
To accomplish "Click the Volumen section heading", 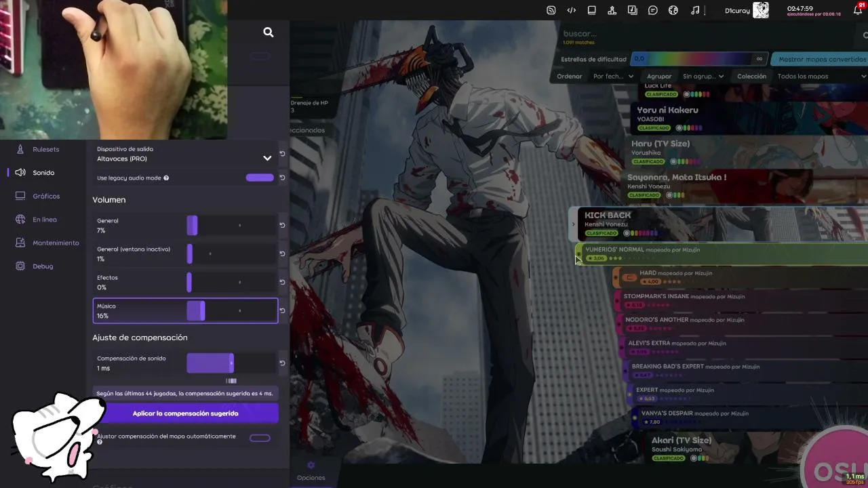I will 109,200.
